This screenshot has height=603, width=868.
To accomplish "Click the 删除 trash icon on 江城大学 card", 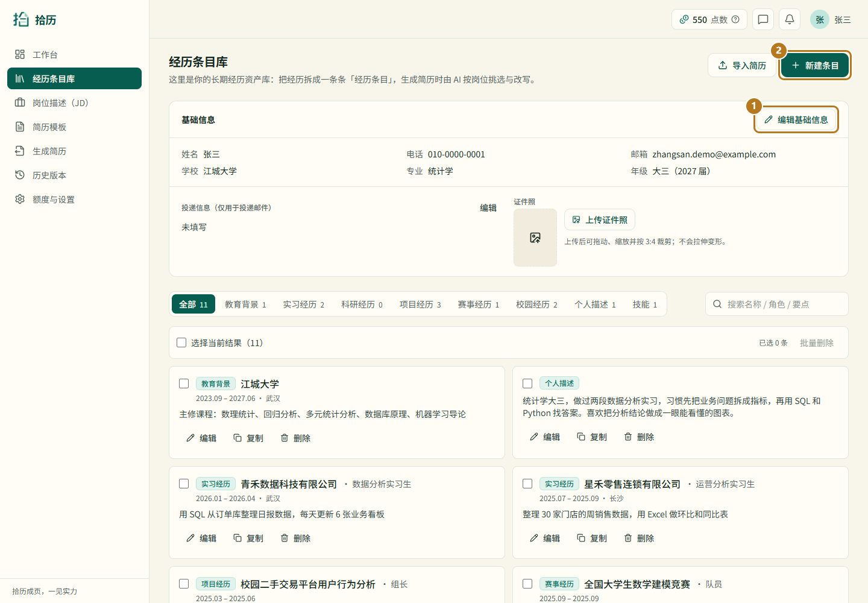I will 285,438.
